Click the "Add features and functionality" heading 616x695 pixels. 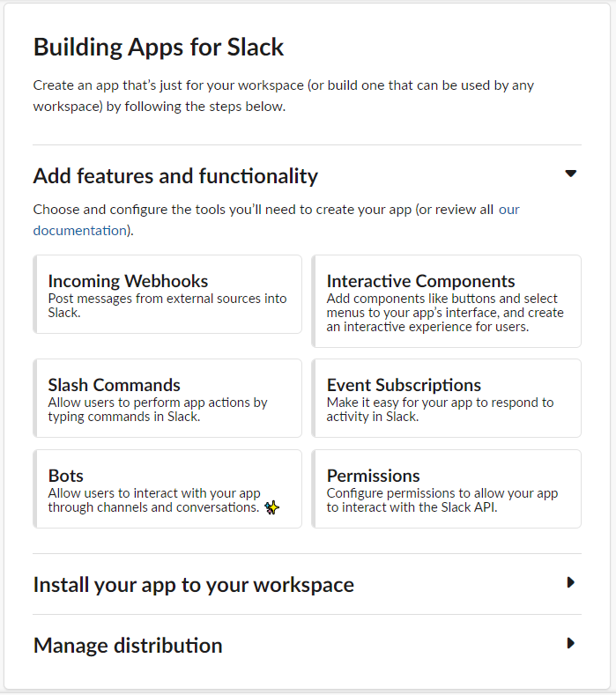click(175, 176)
